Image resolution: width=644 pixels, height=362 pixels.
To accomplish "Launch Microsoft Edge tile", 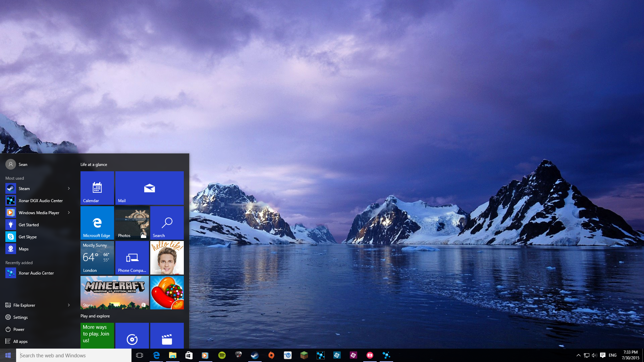I will [96, 222].
